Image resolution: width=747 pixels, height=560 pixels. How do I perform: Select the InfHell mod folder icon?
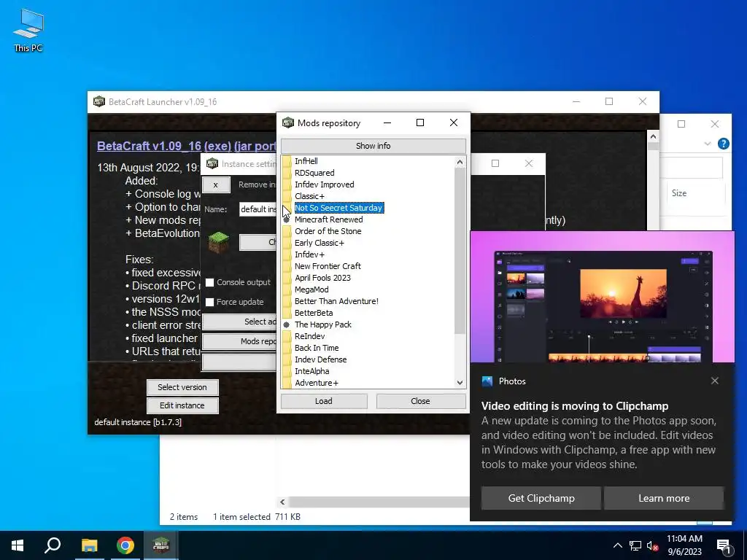pos(286,161)
